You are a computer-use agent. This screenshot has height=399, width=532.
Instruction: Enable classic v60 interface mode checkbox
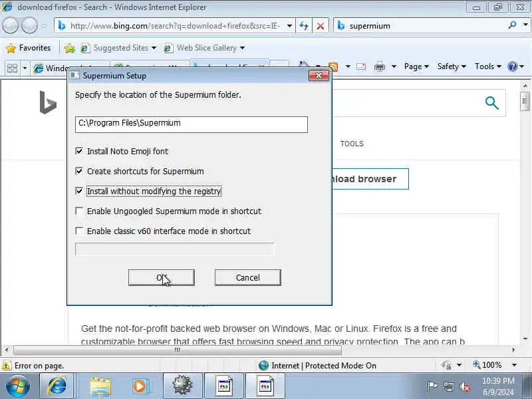click(x=79, y=231)
